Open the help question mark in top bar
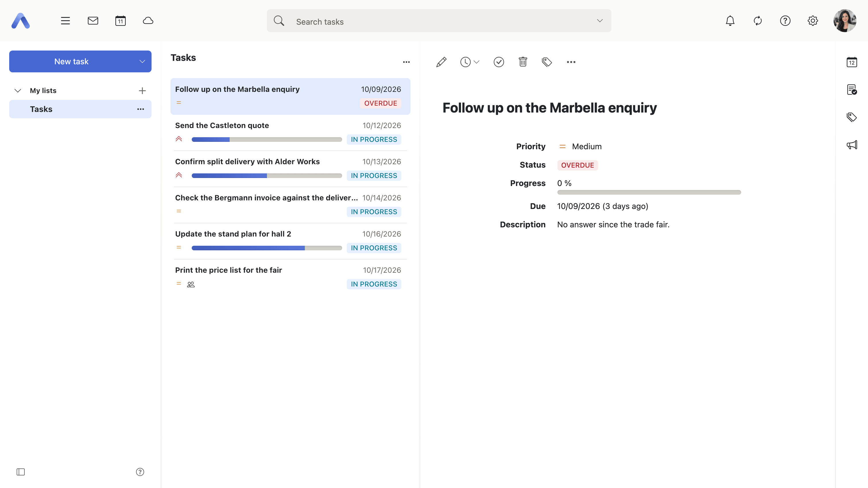Image resolution: width=868 pixels, height=488 pixels. click(785, 21)
